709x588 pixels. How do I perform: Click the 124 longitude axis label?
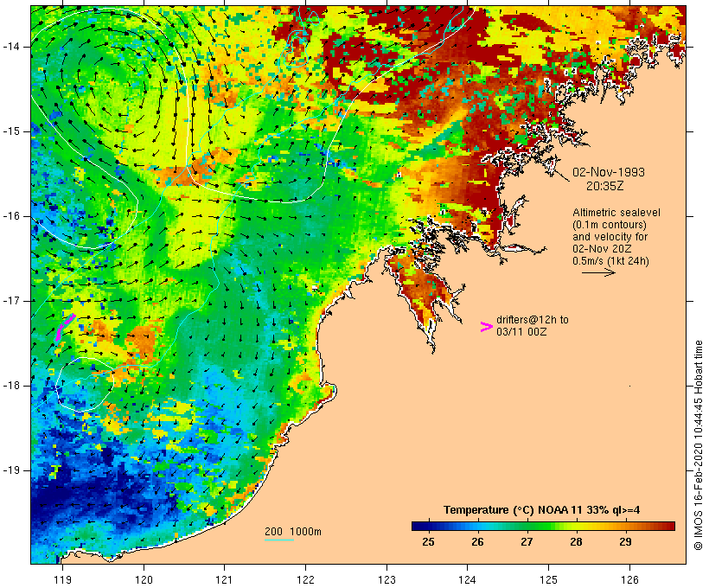pos(467,579)
